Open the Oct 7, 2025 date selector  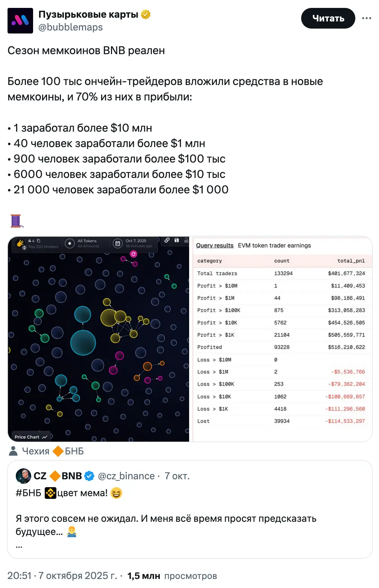138,243
